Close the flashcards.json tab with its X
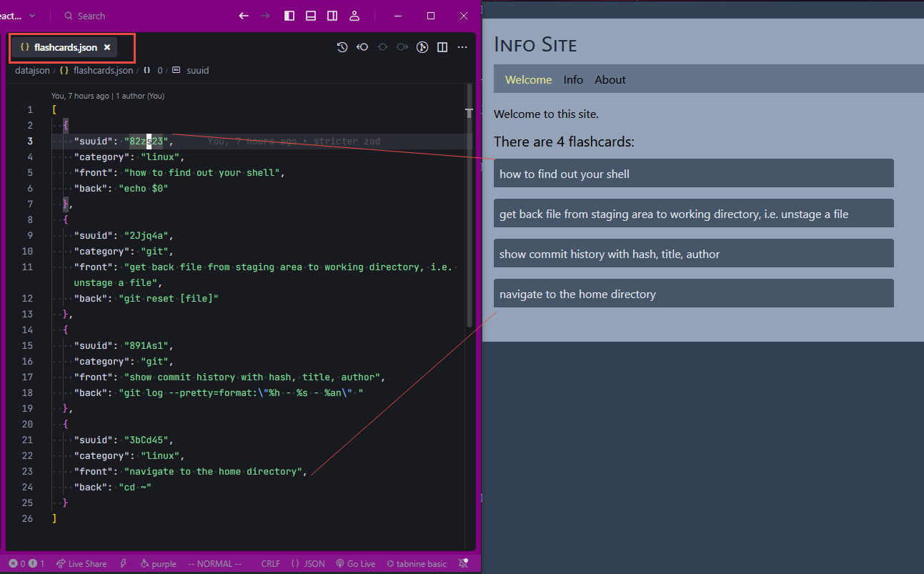 (107, 47)
